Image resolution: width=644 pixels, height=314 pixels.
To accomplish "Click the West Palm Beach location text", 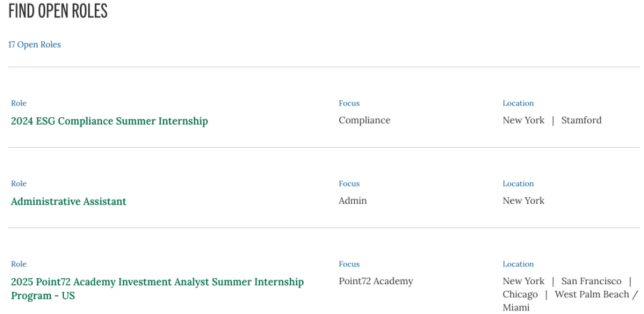I will (592, 294).
